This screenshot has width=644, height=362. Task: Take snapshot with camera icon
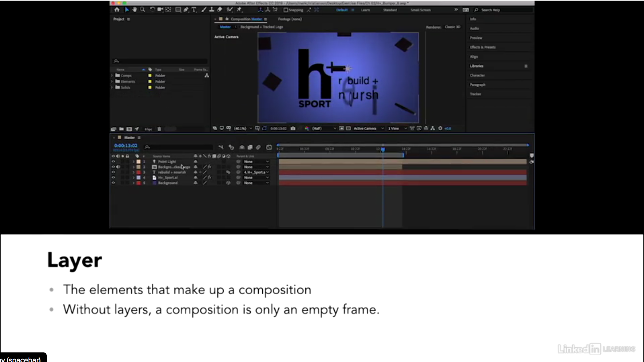coord(293,128)
